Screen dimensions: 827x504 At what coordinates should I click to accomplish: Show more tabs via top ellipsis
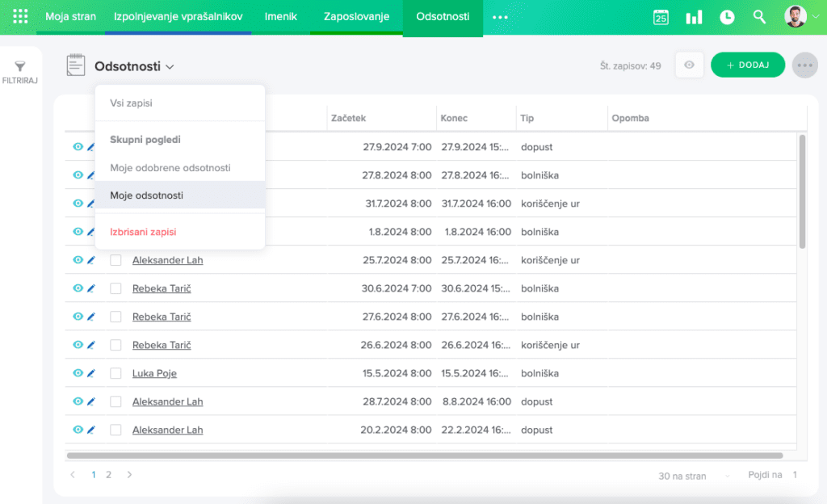(500, 17)
